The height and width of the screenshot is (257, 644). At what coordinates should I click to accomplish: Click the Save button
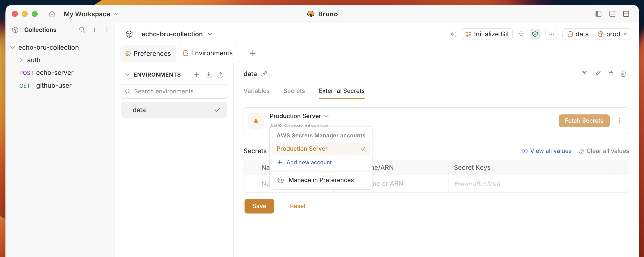click(259, 206)
